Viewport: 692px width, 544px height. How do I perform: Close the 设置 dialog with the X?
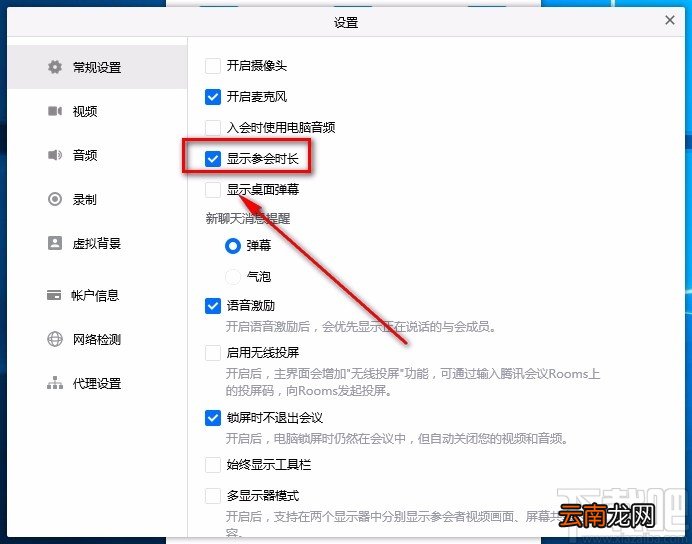click(669, 20)
